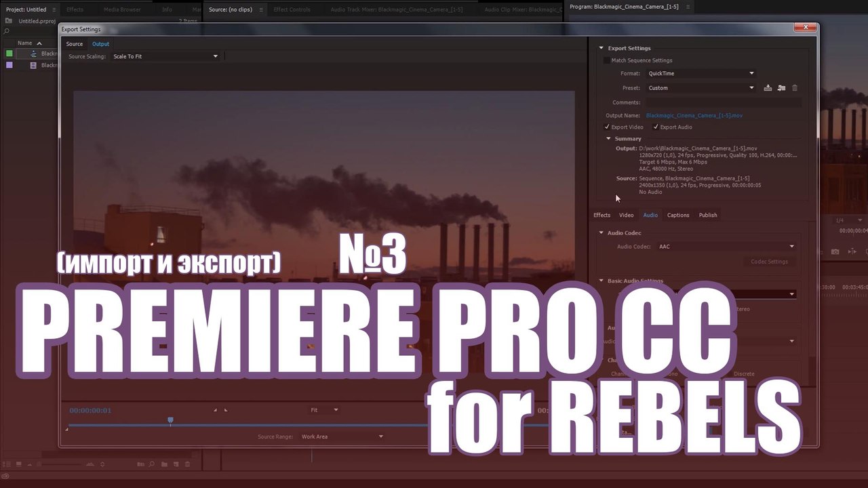Open the Format dropdown showing QuickTime

point(701,73)
